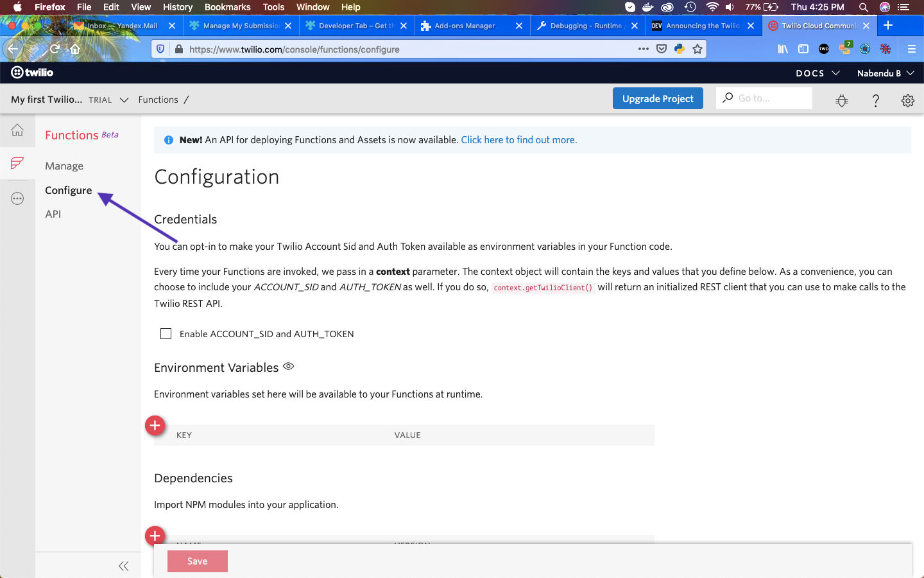Add a new NPM dependency row
This screenshot has height=578, width=924.
[155, 535]
